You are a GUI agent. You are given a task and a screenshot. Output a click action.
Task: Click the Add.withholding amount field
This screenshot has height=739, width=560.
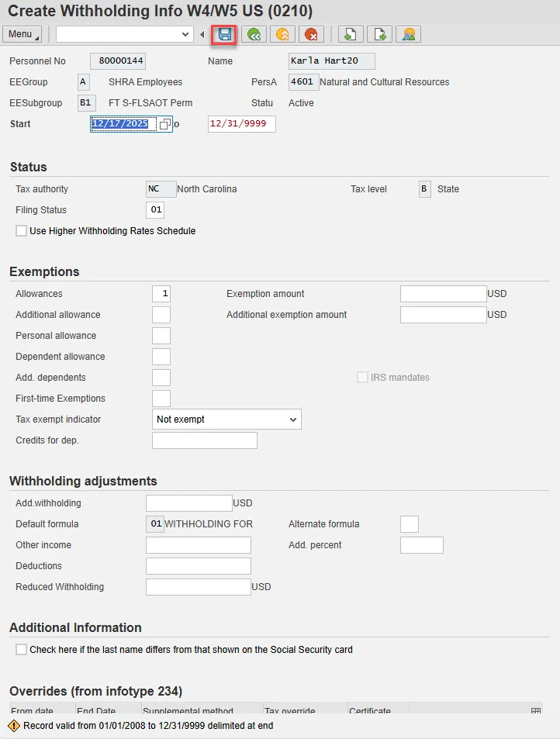click(188, 503)
